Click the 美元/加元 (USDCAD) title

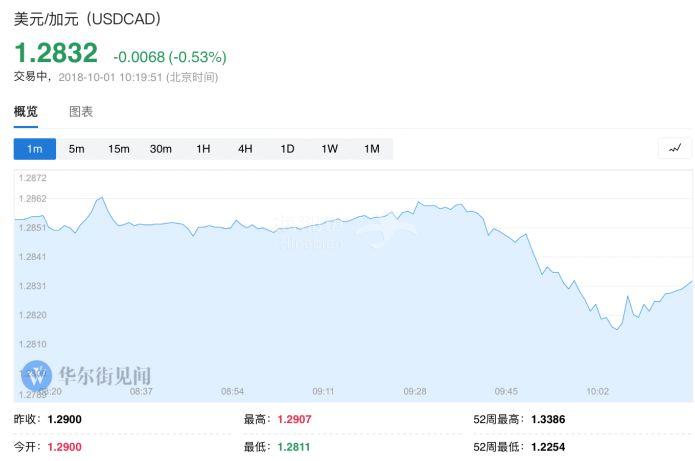pos(87,19)
